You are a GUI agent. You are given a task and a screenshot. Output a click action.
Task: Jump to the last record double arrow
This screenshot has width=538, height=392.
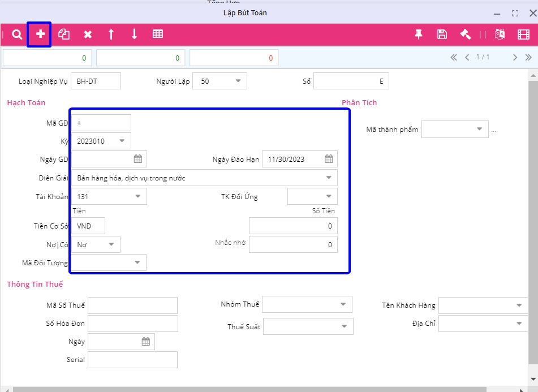coord(528,57)
